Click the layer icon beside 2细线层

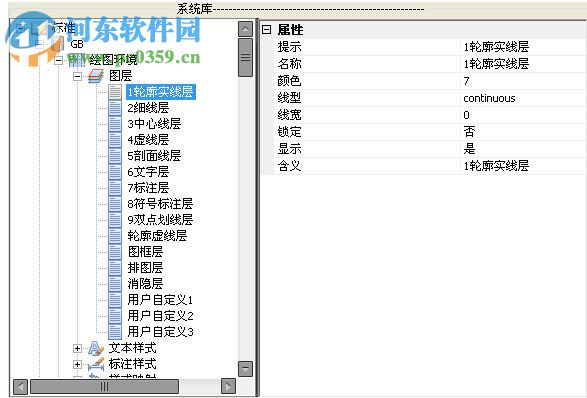click(x=115, y=108)
